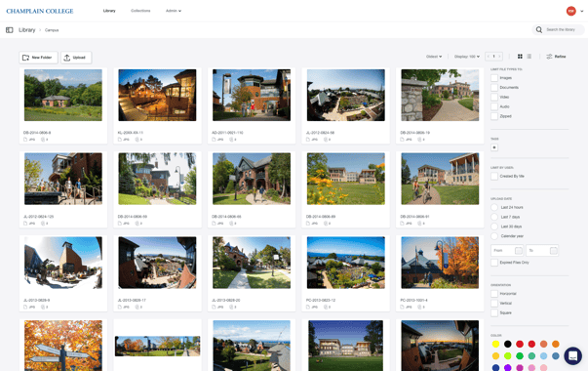Viewport: 588px width, 371px height.
Task: Pick the bright green color swatch
Action: tap(520, 356)
